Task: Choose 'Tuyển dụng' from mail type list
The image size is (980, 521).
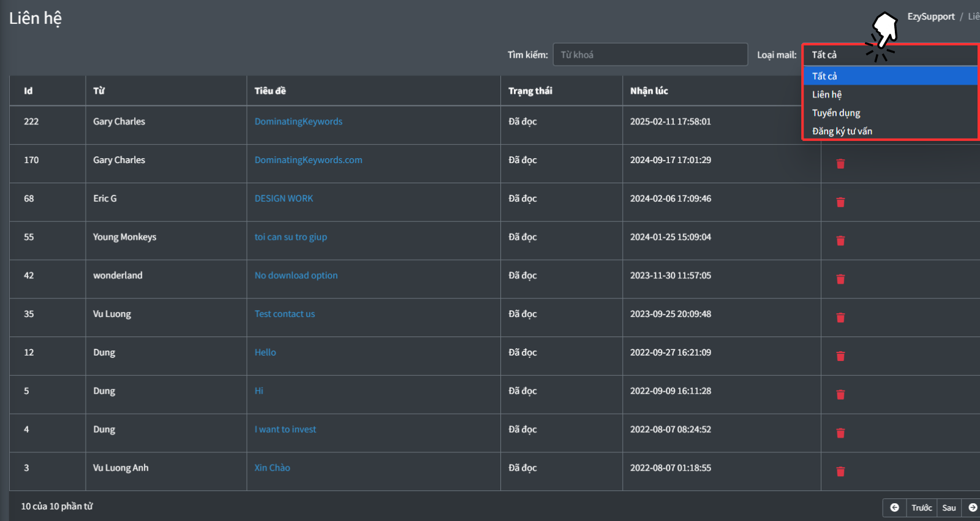Action: click(x=836, y=113)
